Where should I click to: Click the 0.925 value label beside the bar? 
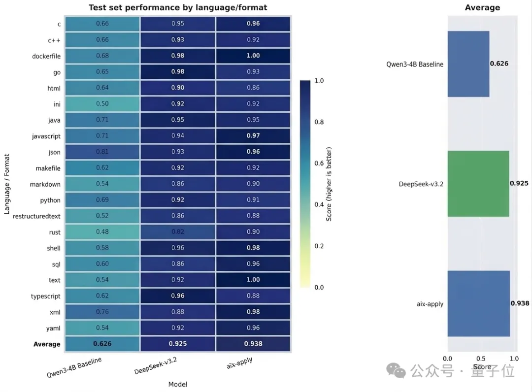pyautogui.click(x=519, y=184)
